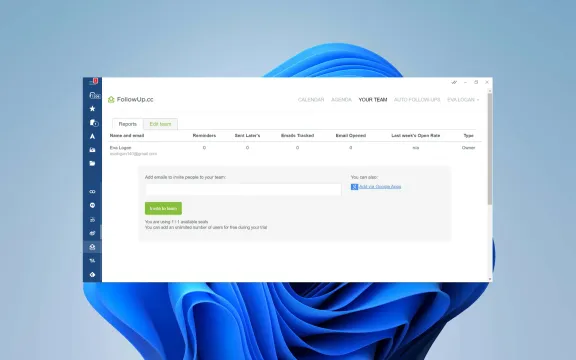The width and height of the screenshot is (576, 360).
Task: Follow the Add via Google Apps link
Action: tap(380, 187)
